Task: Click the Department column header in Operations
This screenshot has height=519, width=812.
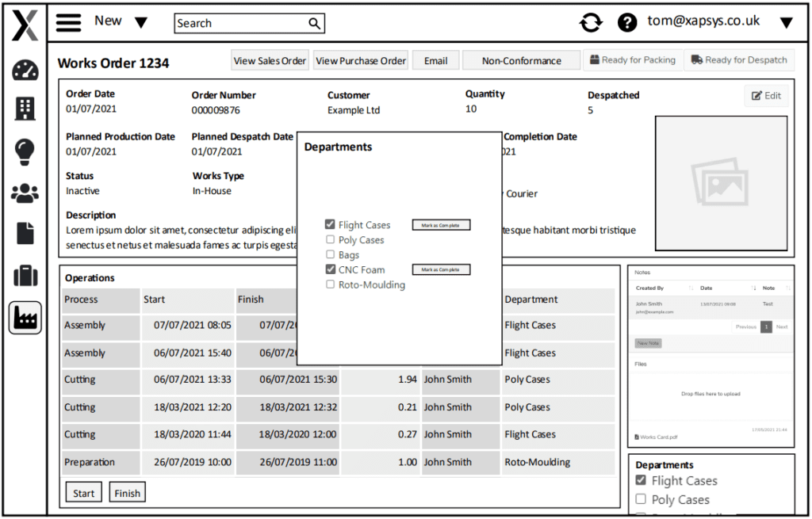Action: coord(558,300)
